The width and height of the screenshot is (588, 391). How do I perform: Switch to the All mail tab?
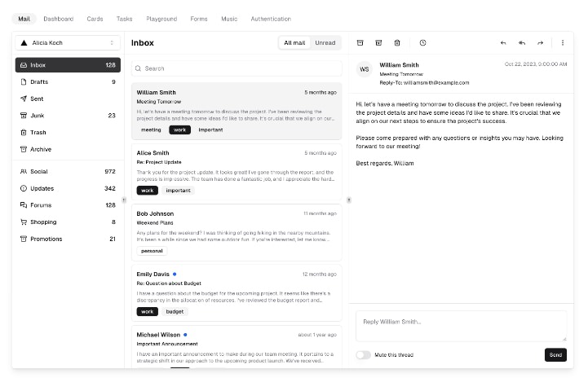coord(294,42)
